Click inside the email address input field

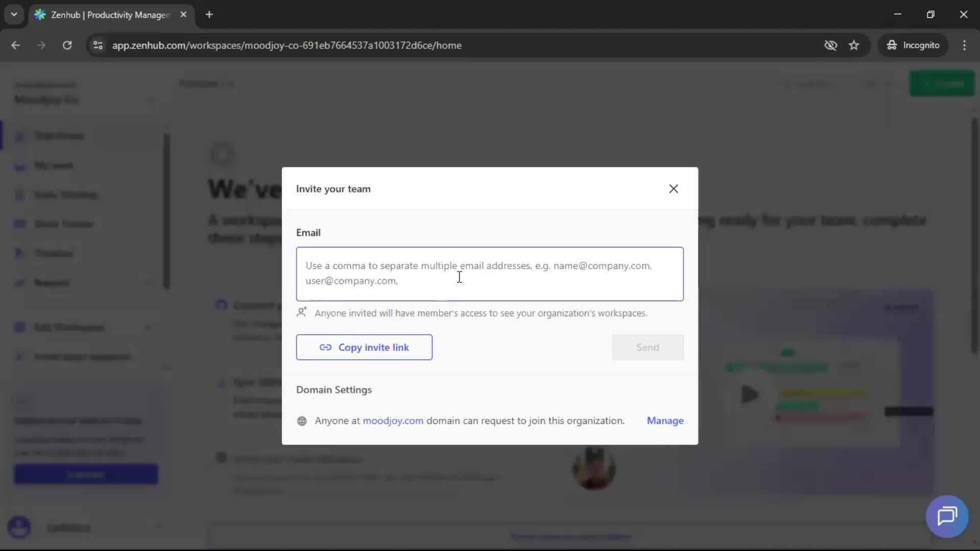(x=490, y=274)
